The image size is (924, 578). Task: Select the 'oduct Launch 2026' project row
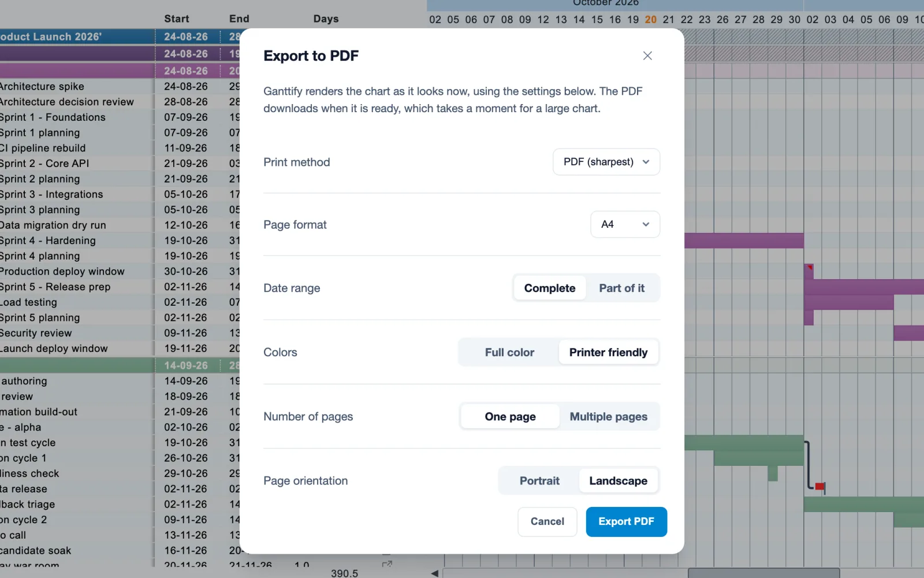click(77, 36)
